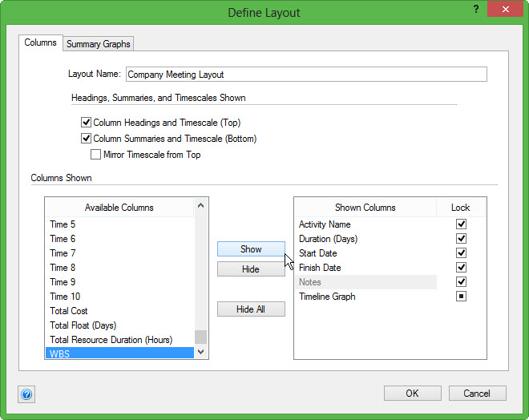Toggle the lock checkbox for Start Date

[461, 253]
